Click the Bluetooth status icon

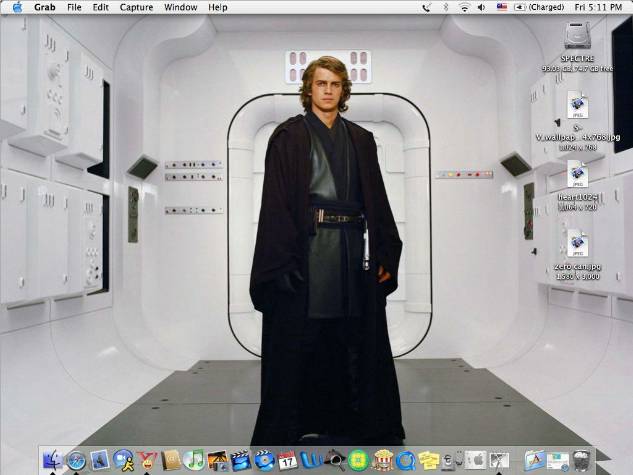pos(446,7)
